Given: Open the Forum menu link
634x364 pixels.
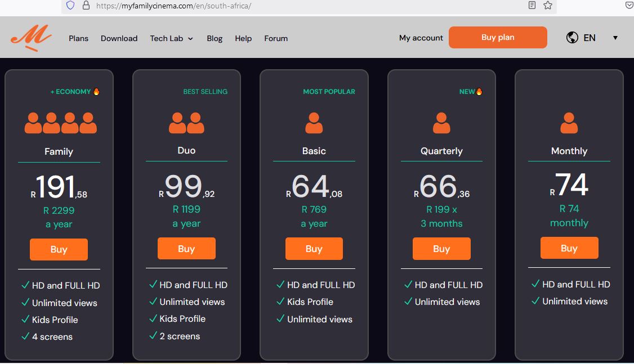Looking at the screenshot, I should click(x=276, y=38).
